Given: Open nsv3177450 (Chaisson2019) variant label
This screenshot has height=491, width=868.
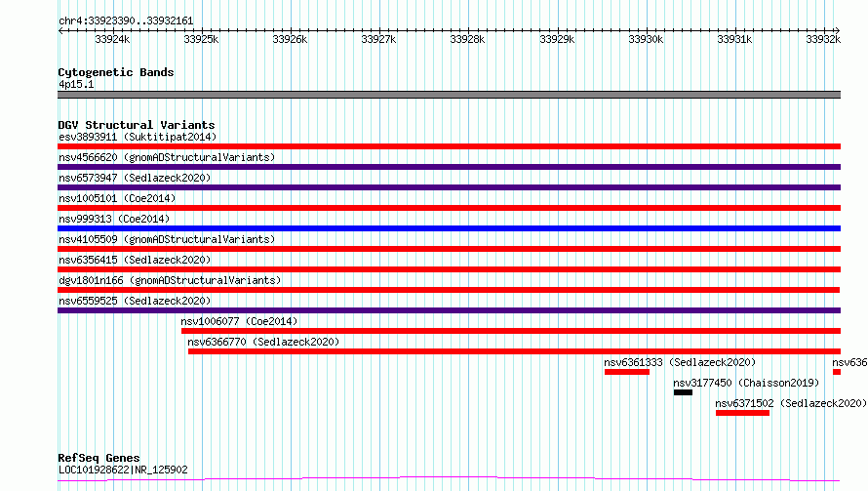Looking at the screenshot, I should click(x=746, y=383).
